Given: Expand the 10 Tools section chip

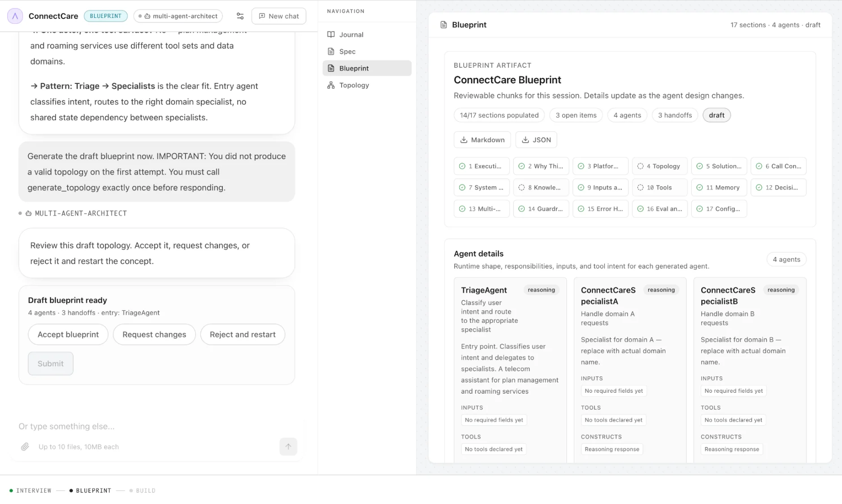Looking at the screenshot, I should [x=660, y=187].
